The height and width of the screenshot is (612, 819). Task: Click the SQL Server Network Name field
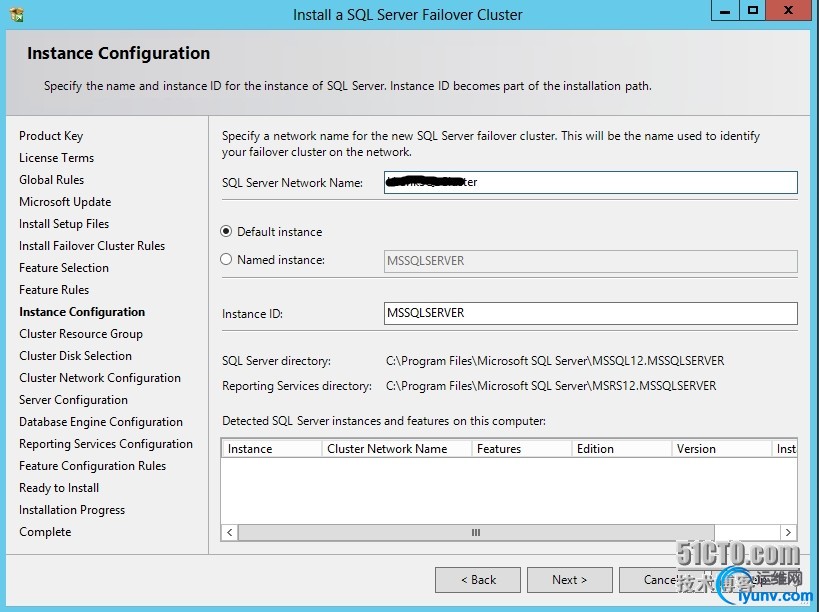pos(590,182)
